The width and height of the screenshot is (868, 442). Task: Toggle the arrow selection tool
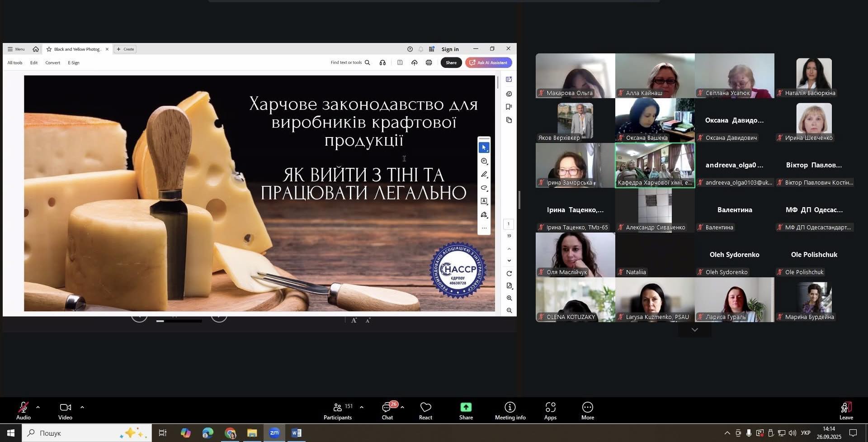484,148
